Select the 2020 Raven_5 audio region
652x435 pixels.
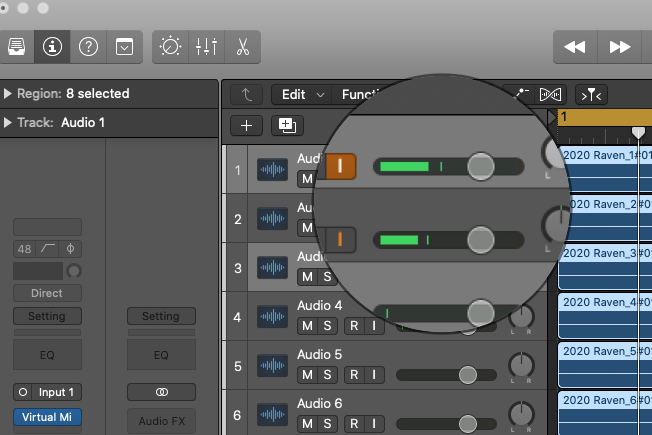click(605, 364)
